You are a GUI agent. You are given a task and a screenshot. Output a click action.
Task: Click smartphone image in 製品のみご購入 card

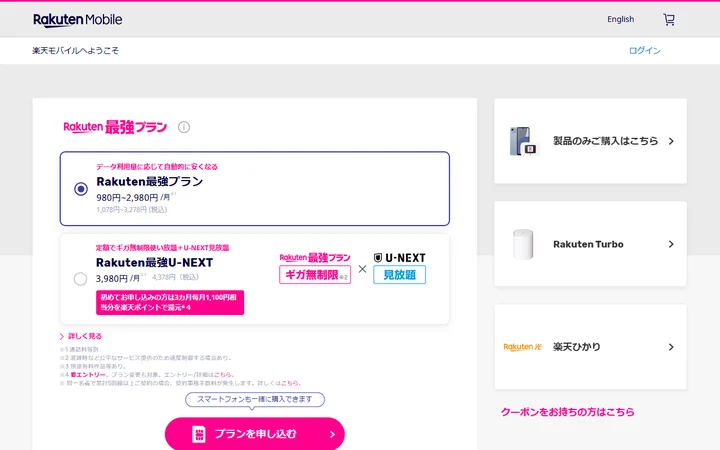click(x=523, y=141)
